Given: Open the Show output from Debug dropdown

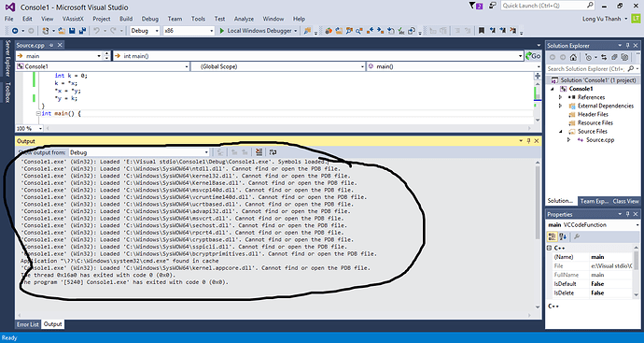Looking at the screenshot, I should [139, 152].
